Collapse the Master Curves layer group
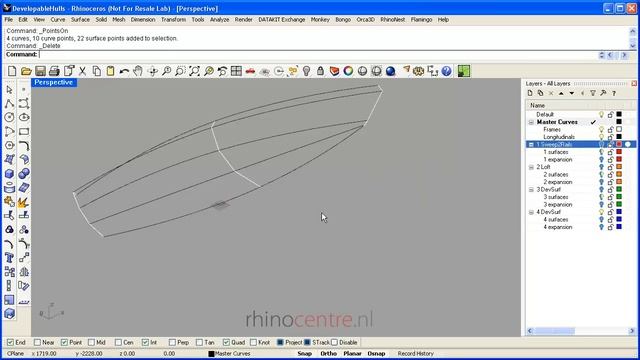 (x=531, y=122)
